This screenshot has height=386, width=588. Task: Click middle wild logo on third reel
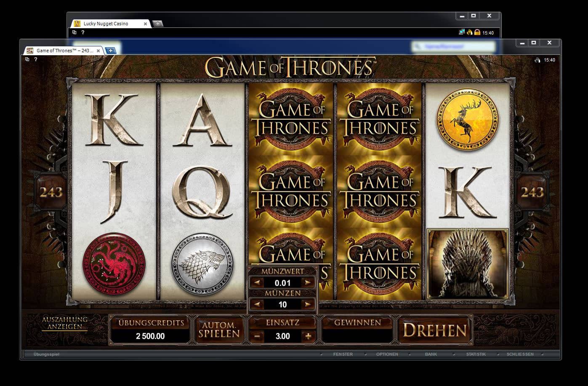[291, 191]
